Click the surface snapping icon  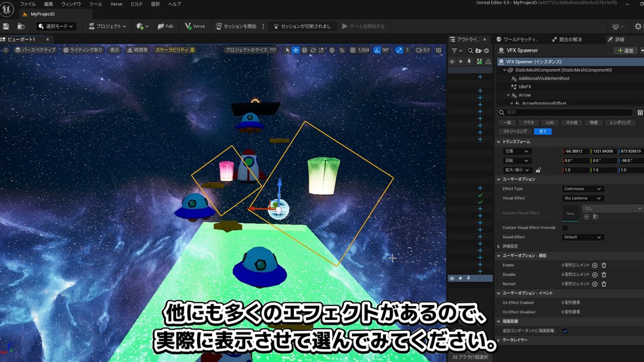[342, 50]
